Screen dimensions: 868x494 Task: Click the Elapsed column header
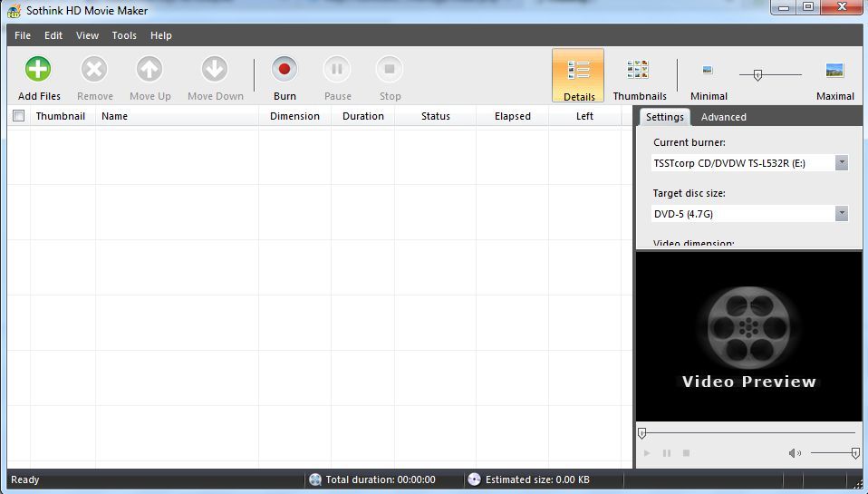click(x=512, y=116)
